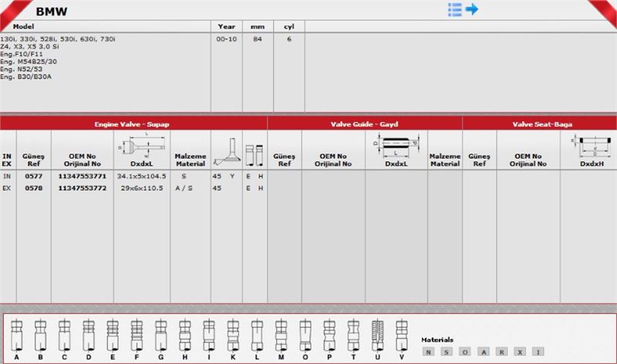Open the blue list view icon
Screen dimensions: 617x364
454,9
